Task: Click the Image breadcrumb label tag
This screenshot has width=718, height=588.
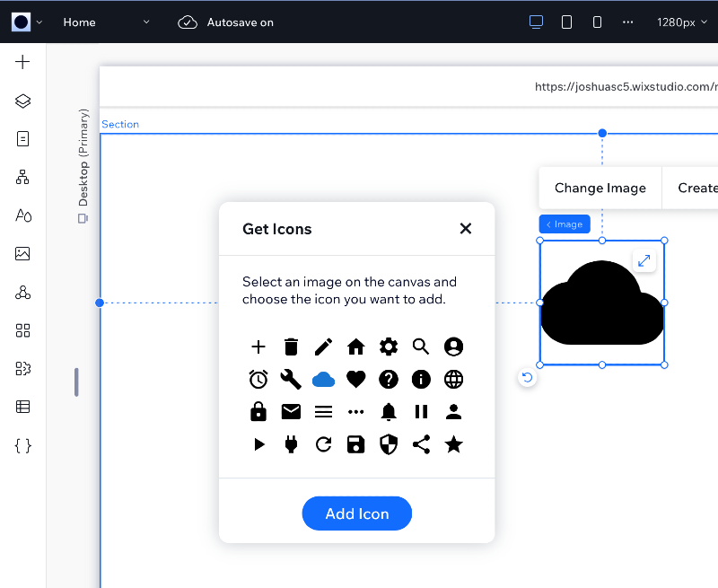Action: pos(565,224)
